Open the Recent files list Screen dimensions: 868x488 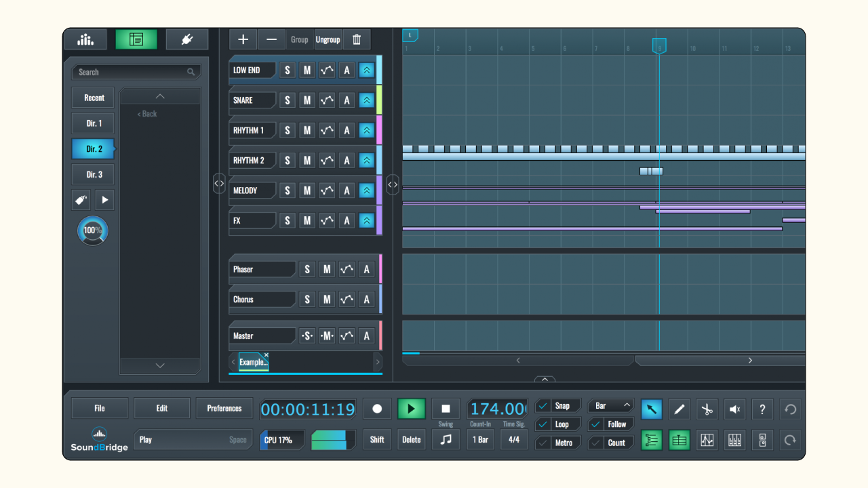94,98
